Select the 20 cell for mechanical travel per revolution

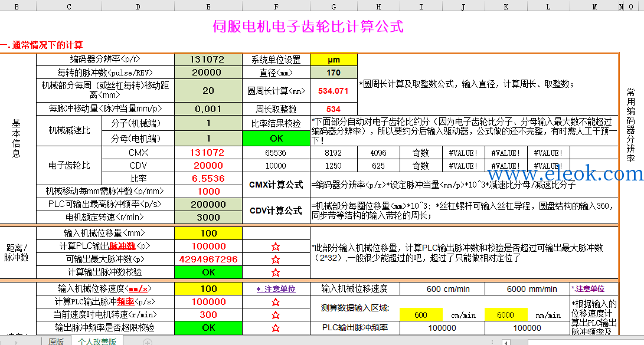click(208, 91)
